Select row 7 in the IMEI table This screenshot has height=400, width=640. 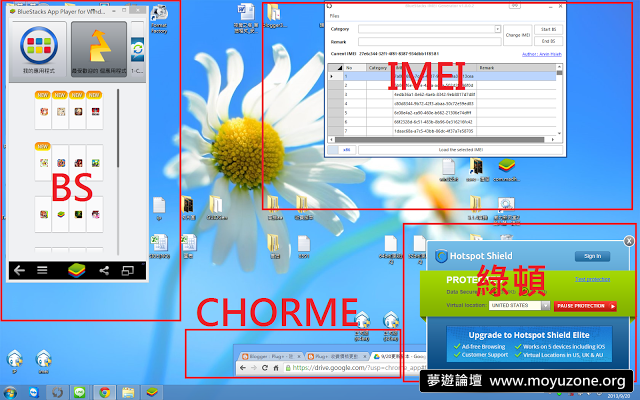[x=442, y=131]
